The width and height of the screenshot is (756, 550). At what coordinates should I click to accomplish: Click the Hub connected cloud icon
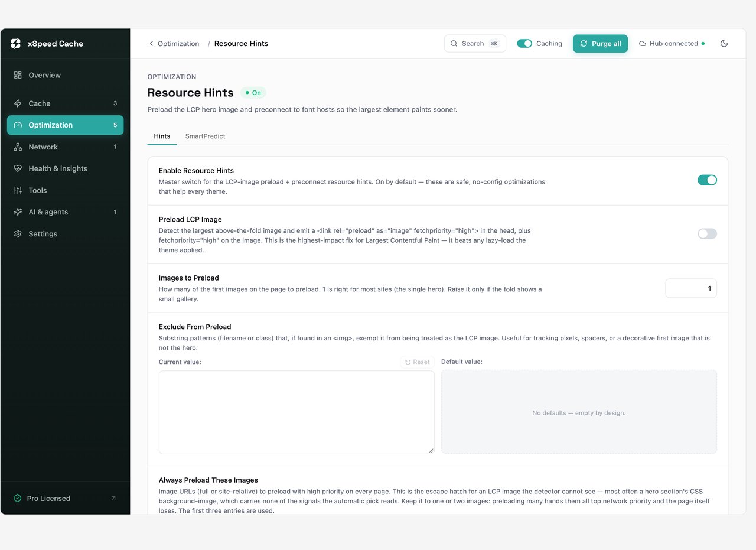pos(643,44)
